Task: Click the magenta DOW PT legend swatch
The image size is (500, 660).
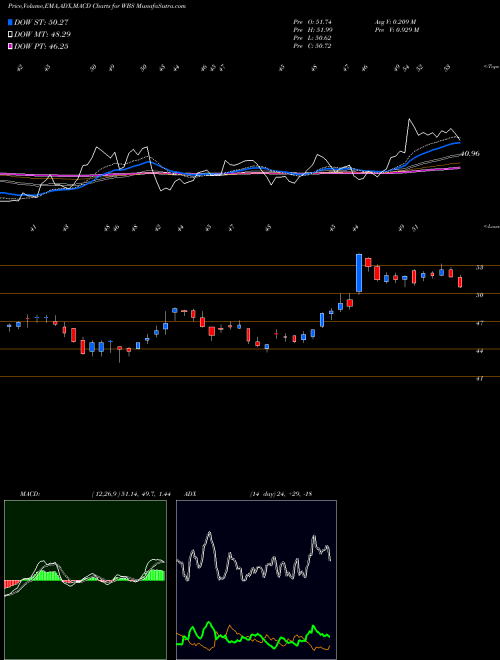Action: coord(10,46)
